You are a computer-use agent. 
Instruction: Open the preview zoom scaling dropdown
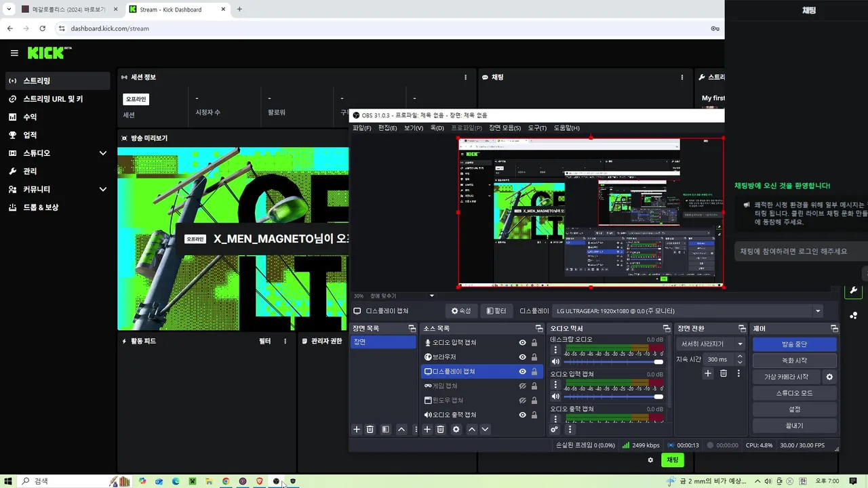point(432,296)
